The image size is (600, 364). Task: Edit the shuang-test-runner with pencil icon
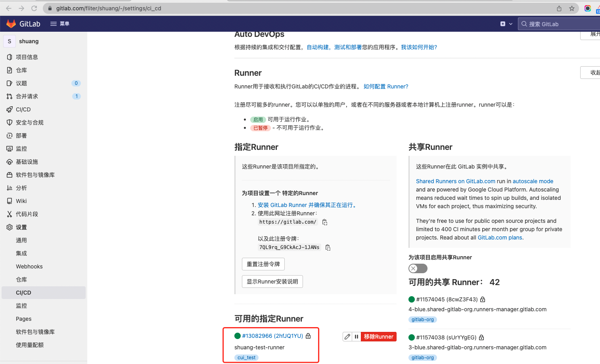(347, 337)
